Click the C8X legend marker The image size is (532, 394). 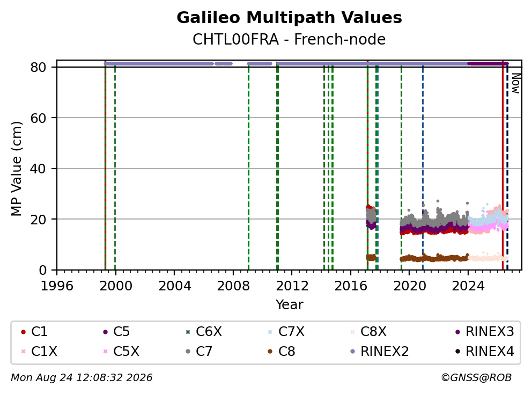tap(352, 332)
